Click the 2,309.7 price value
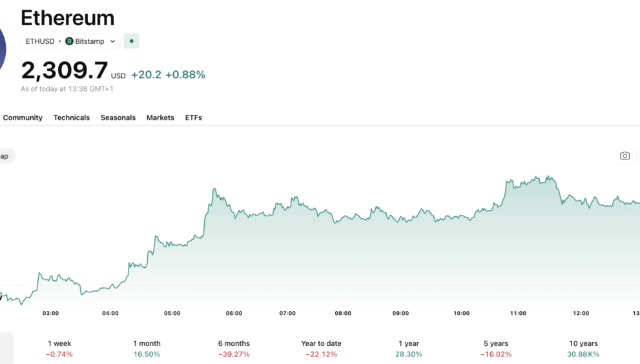The image size is (640, 364). click(64, 70)
